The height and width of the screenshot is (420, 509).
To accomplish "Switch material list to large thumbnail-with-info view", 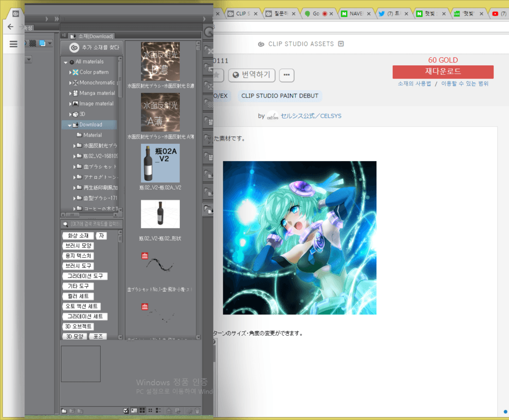I will pos(134,410).
